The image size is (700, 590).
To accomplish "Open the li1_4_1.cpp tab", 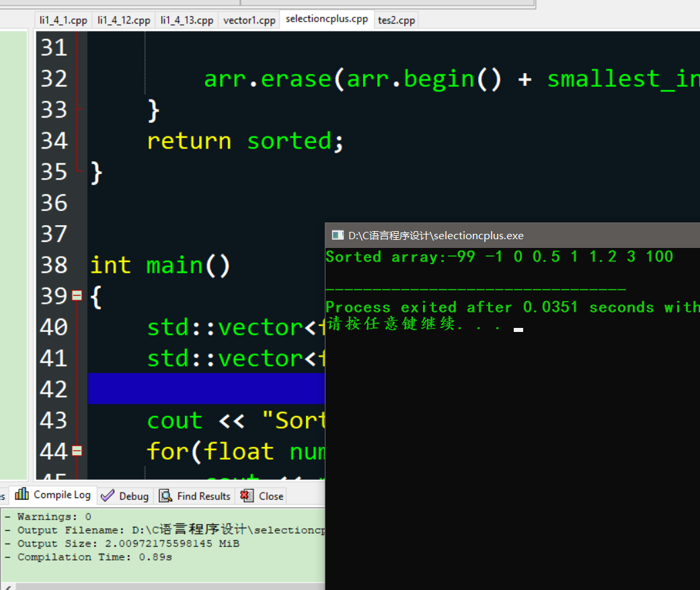I will (63, 20).
